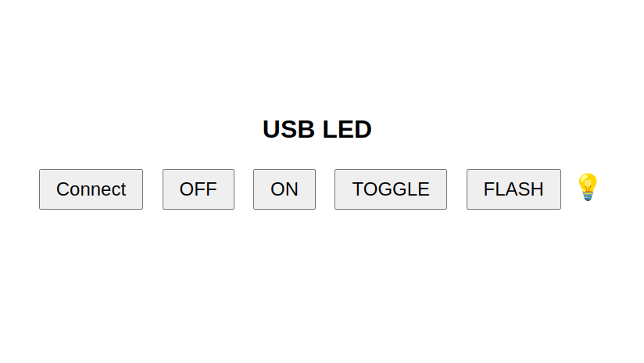Turn the LED off with OFF

[199, 189]
